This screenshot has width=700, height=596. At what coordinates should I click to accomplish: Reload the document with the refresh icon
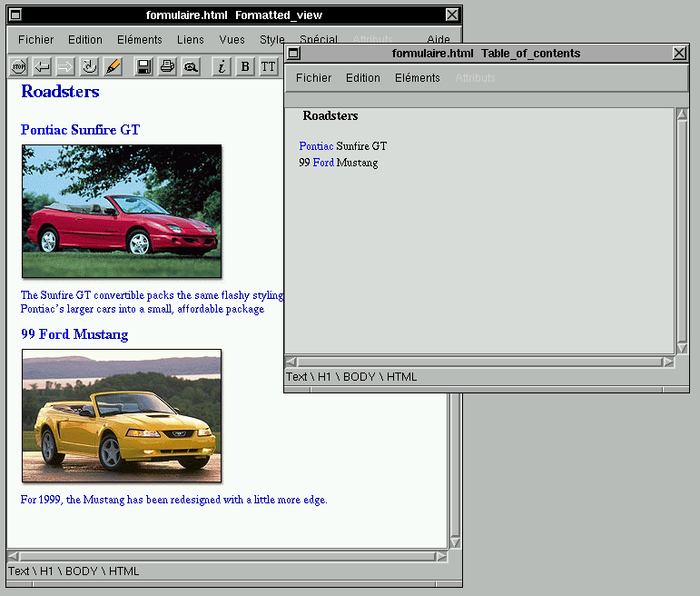click(x=89, y=66)
